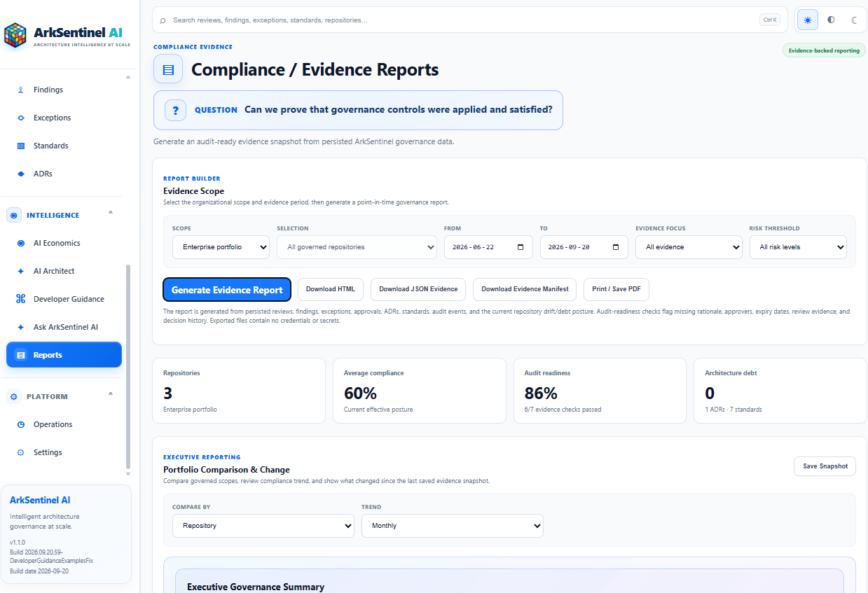Switch to half-contrast theme icon
Viewport: 868px width, 593px height.
(x=831, y=20)
